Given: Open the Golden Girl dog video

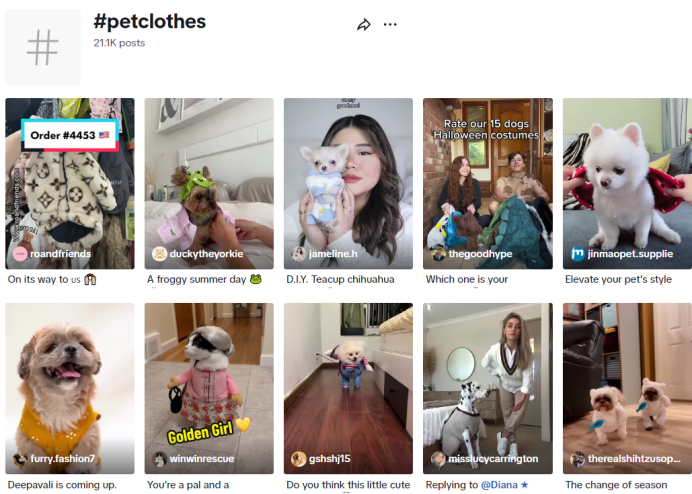Looking at the screenshot, I should [209, 385].
